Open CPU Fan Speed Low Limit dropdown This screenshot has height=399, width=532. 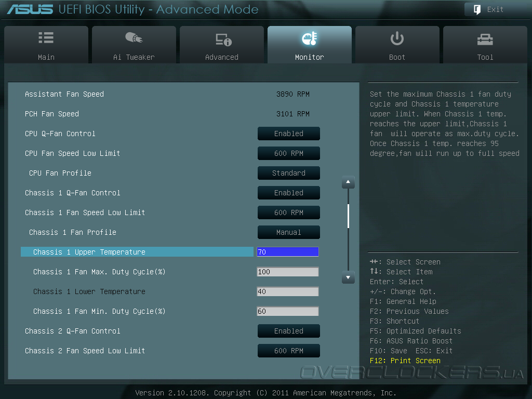pyautogui.click(x=289, y=153)
